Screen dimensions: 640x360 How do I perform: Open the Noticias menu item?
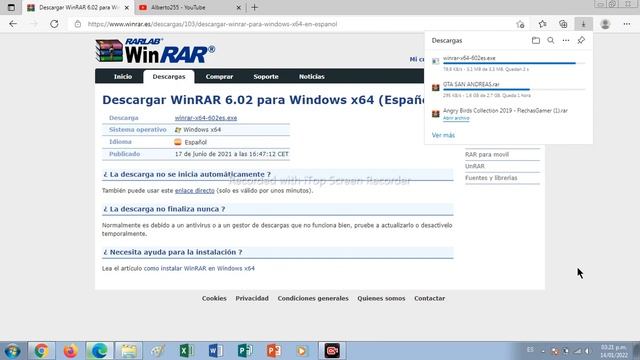coord(312,77)
